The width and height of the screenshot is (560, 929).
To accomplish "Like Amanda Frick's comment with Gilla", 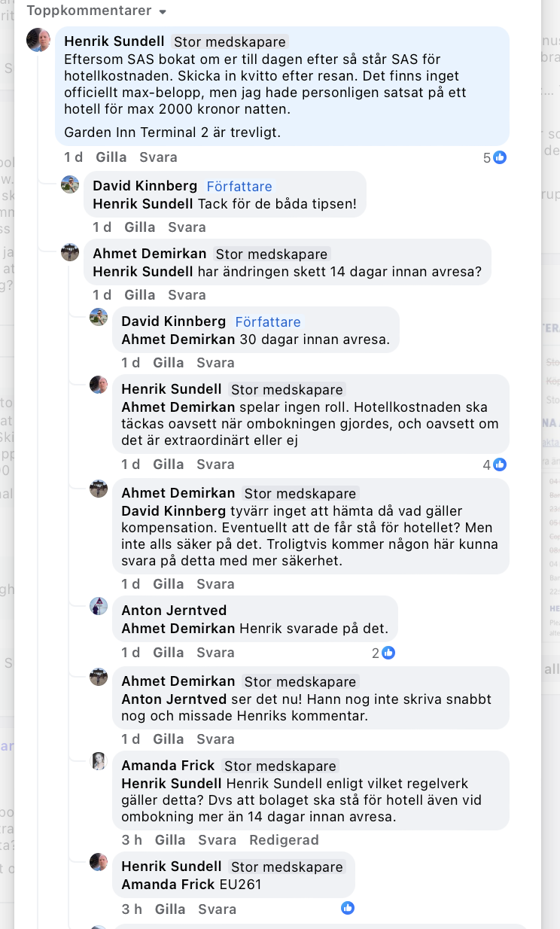I will (170, 839).
